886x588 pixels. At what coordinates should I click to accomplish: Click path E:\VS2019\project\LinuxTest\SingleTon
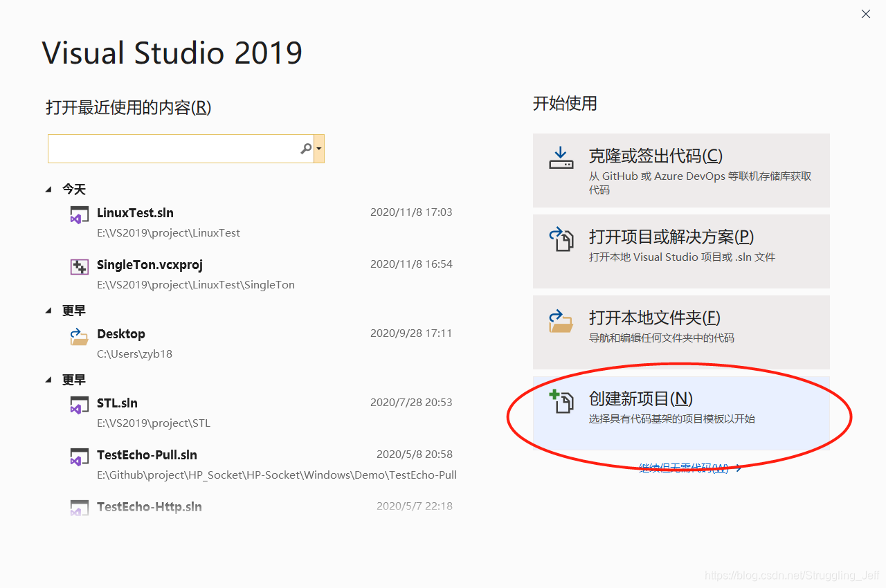[x=196, y=285]
